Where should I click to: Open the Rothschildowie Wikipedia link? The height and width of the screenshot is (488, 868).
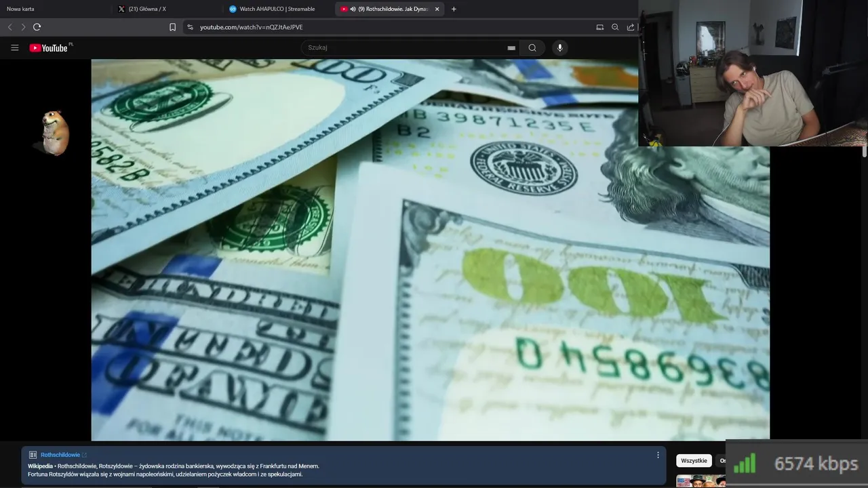point(60,455)
